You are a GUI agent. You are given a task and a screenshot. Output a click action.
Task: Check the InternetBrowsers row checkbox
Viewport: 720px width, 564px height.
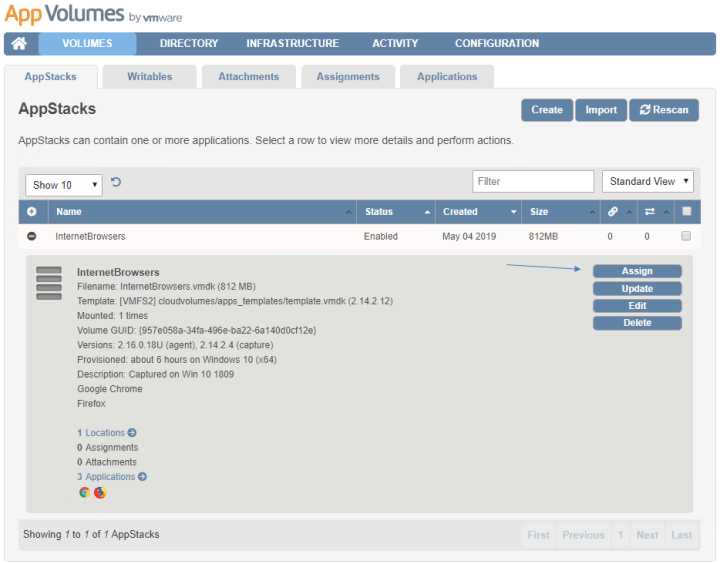click(686, 236)
